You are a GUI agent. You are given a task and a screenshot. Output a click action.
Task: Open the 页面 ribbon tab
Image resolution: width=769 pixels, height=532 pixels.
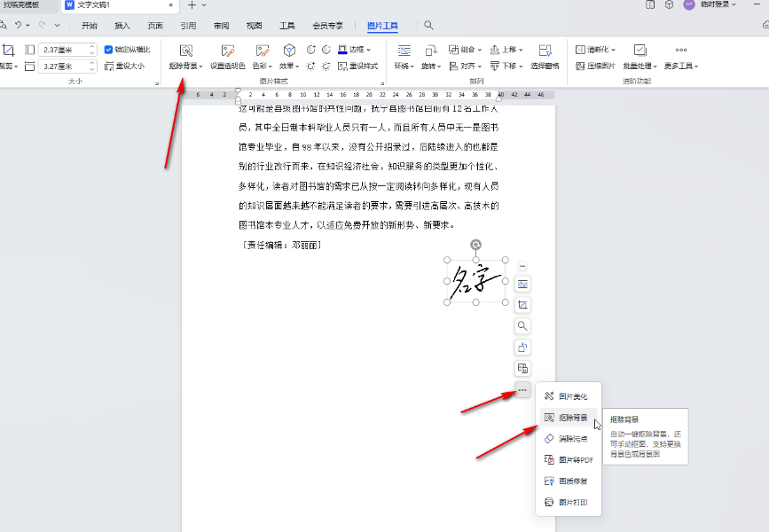[155, 26]
